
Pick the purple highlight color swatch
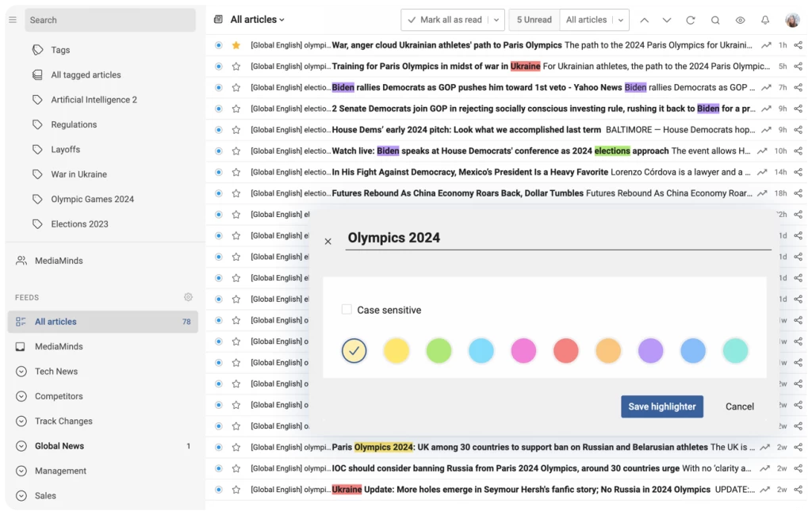coord(650,350)
